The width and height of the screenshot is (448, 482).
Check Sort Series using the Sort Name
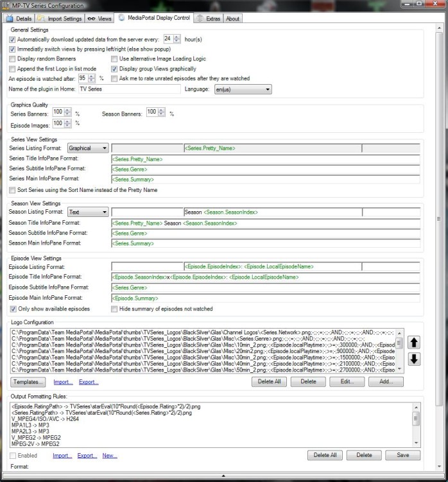pyautogui.click(x=12, y=190)
